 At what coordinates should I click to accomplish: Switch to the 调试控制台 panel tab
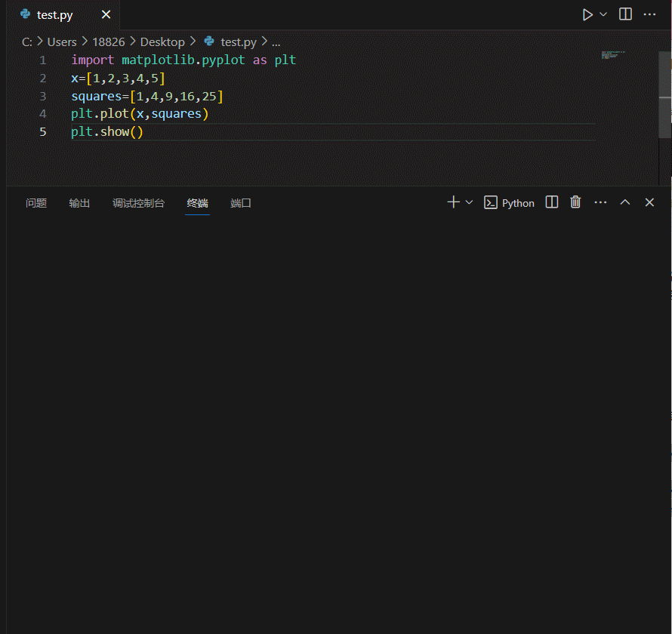138,203
